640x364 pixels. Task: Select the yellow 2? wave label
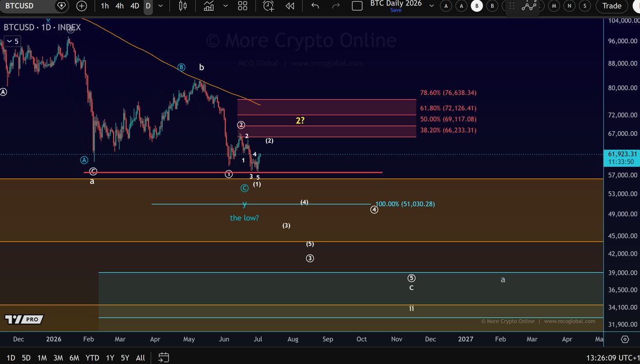pos(300,120)
